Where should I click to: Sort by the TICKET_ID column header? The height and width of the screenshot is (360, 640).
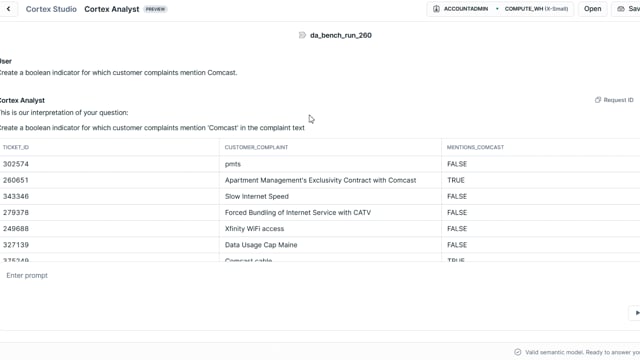[16, 147]
